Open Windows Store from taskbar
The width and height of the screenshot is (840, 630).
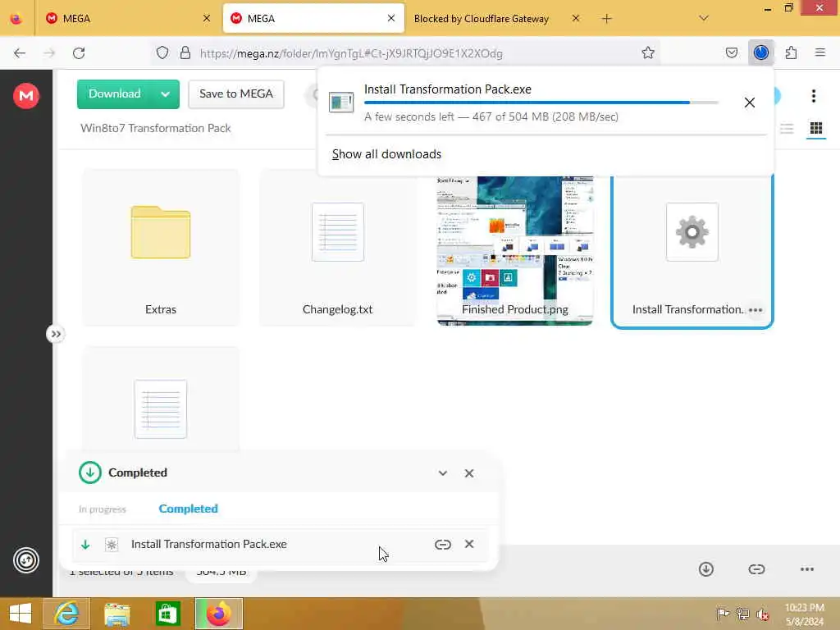pos(167,614)
